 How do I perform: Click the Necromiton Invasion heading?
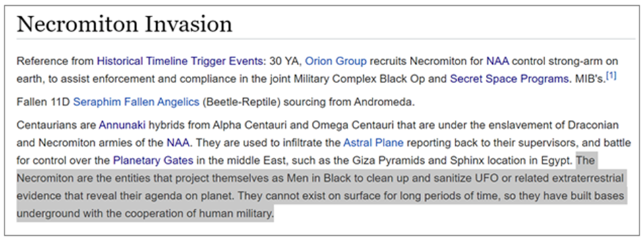coord(125,24)
